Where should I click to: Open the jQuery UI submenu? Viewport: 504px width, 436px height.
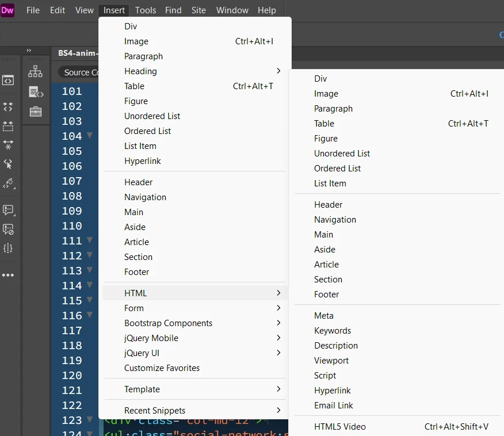point(195,353)
